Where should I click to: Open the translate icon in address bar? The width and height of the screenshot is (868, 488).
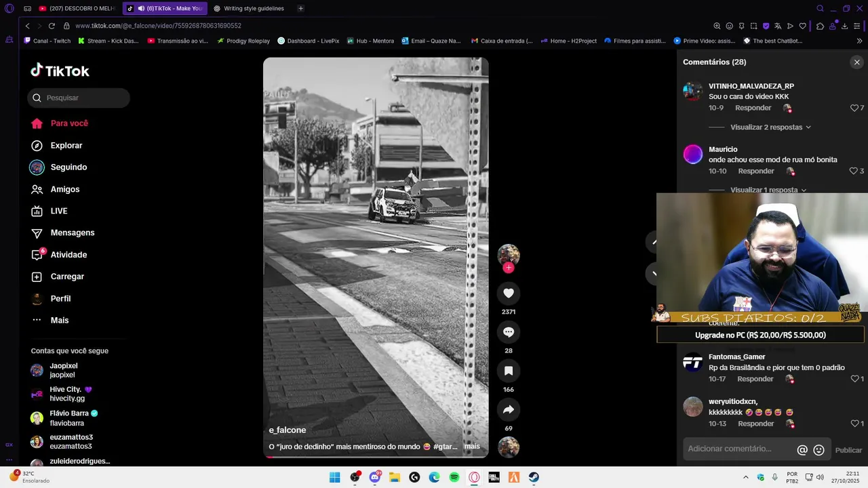pyautogui.click(x=778, y=26)
